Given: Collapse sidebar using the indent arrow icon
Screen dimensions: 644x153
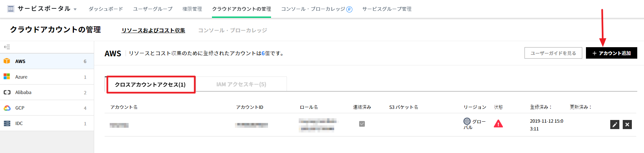Looking at the screenshot, I should coord(7,47).
